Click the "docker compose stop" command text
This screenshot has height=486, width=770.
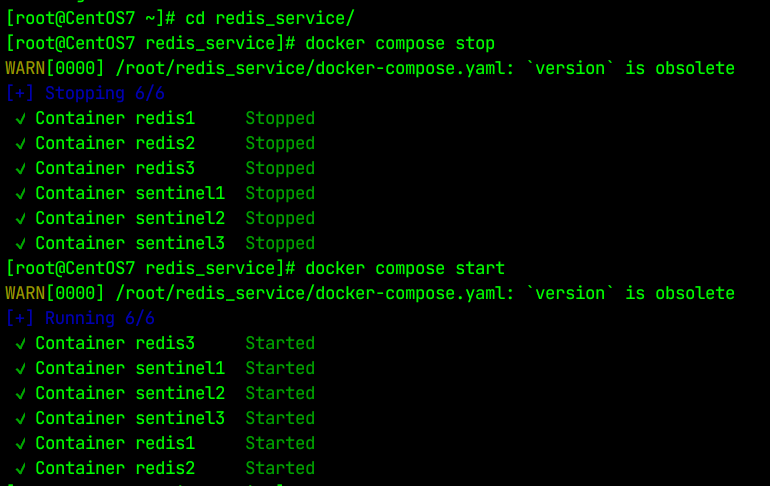coord(400,44)
